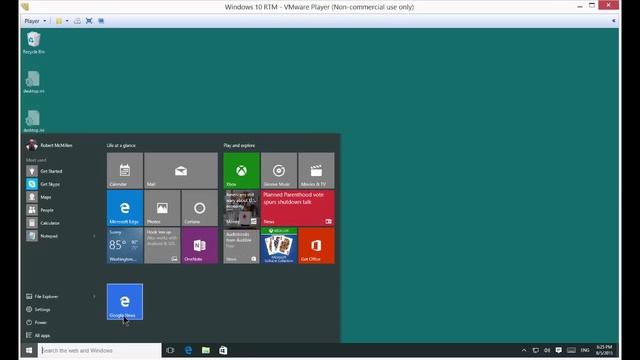Image resolution: width=640 pixels, height=360 pixels.
Task: Open the VMware Player menu
Action: point(35,21)
